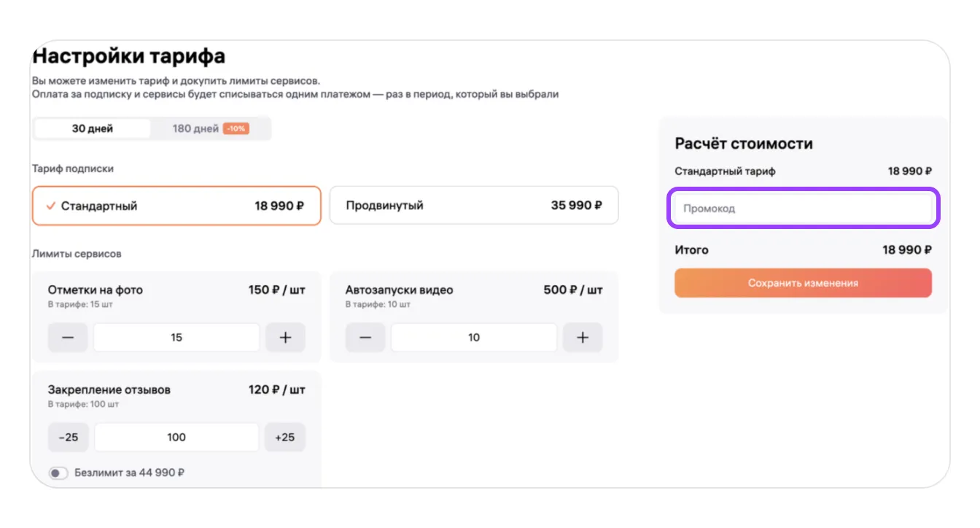
Task: Switch to the 180 дней billing period
Action: click(x=195, y=129)
